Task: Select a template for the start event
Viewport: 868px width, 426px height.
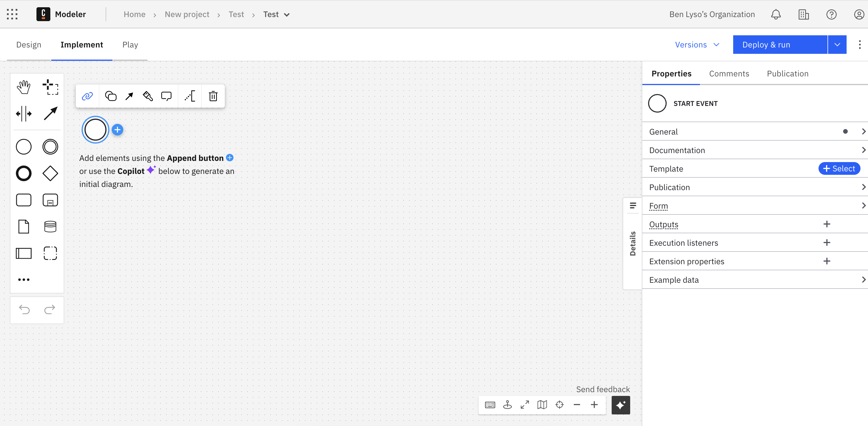Action: 839,168
